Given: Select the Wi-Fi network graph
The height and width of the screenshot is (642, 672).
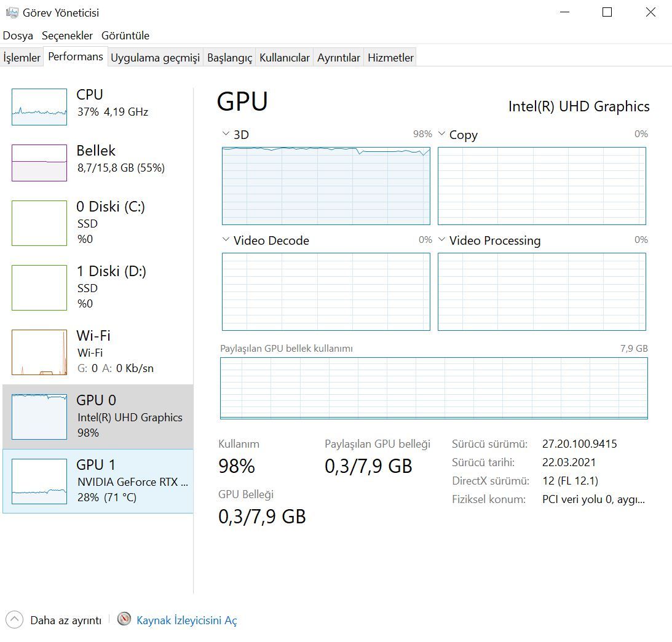Looking at the screenshot, I should pyautogui.click(x=39, y=352).
